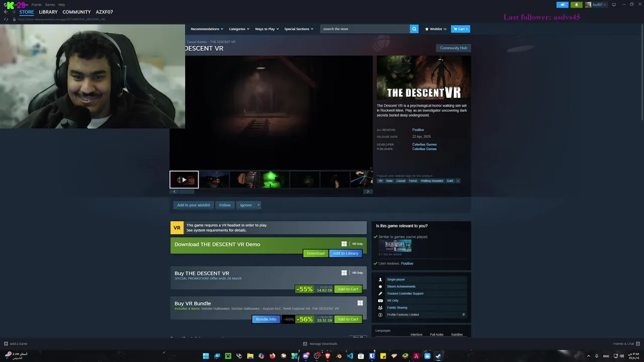Click the Family Sharing icon
Viewport: 644px width, 362px height.
point(380,308)
